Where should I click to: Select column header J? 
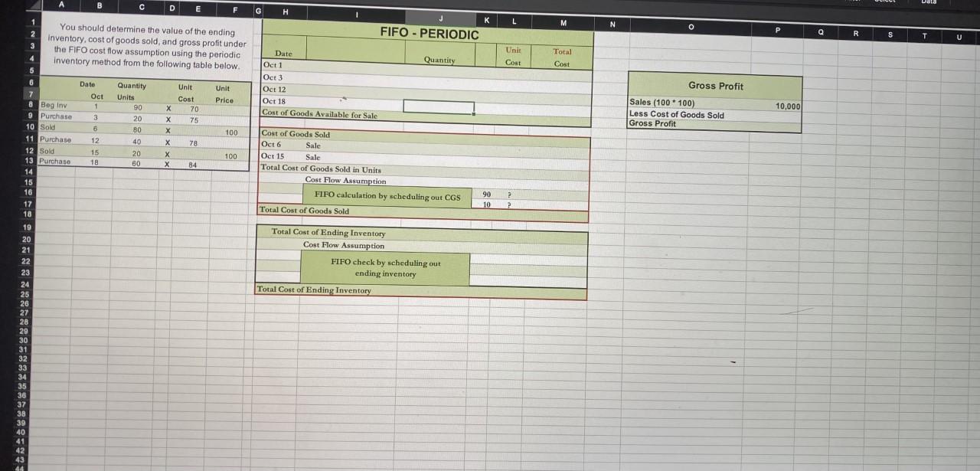[x=441, y=17]
